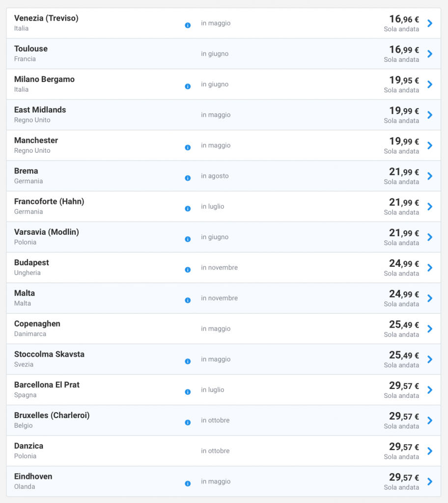Click the chevron arrow on Danzica row

click(x=430, y=451)
